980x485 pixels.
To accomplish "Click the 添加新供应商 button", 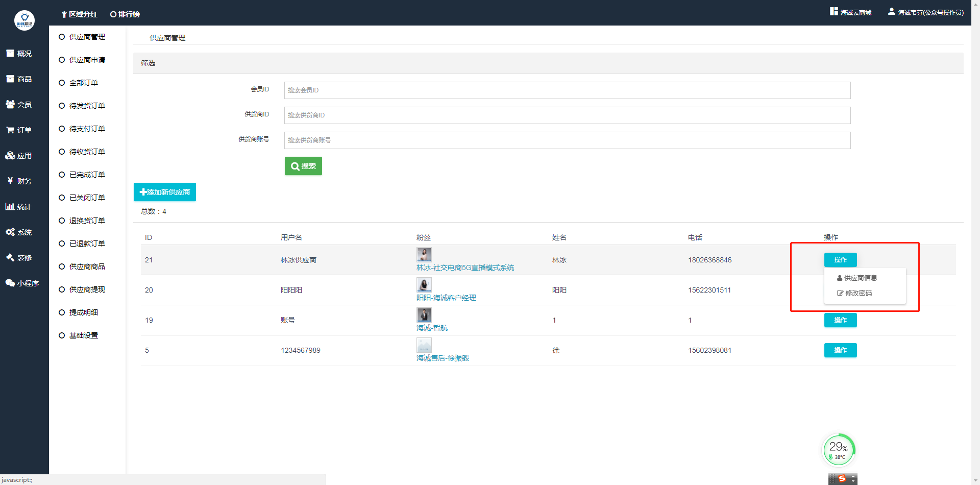I will [165, 192].
